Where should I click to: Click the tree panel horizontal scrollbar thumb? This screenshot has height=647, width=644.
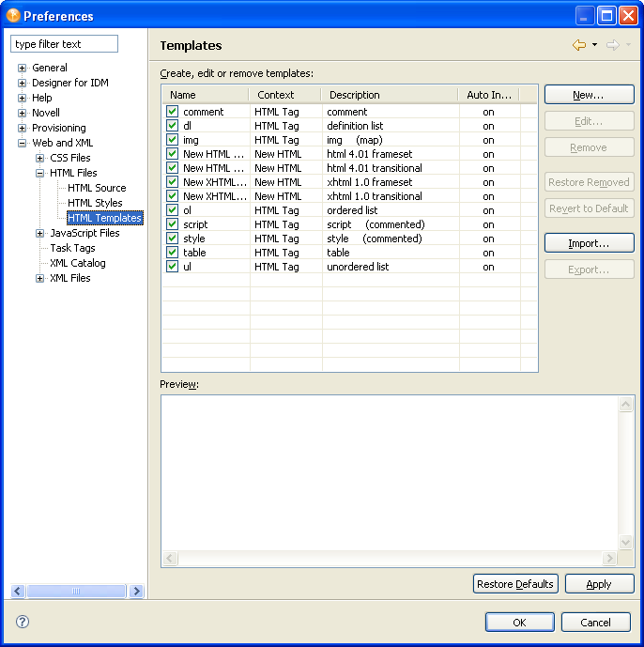[x=76, y=591]
